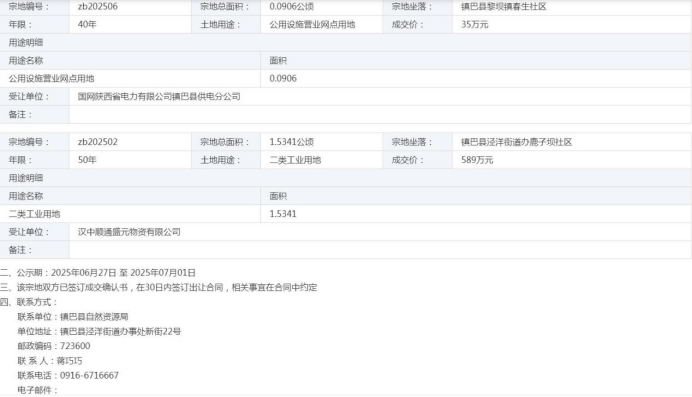
Task: Click total area value 1.5341公顷
Action: point(291,142)
